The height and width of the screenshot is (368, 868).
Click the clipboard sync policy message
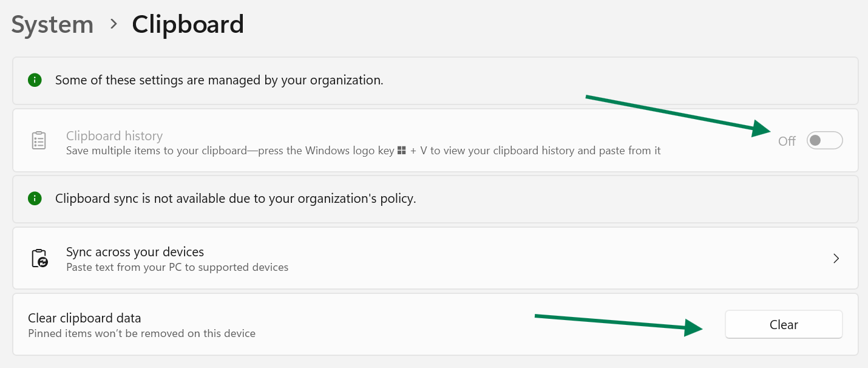[236, 199]
